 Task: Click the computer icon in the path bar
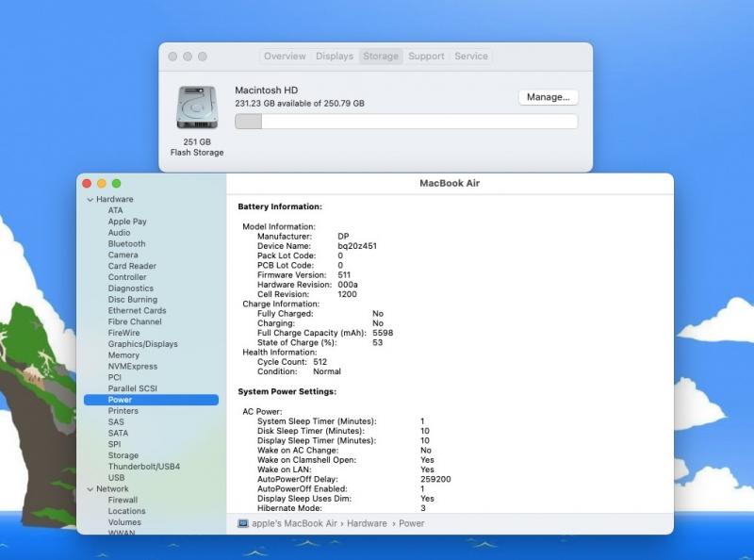click(x=243, y=523)
